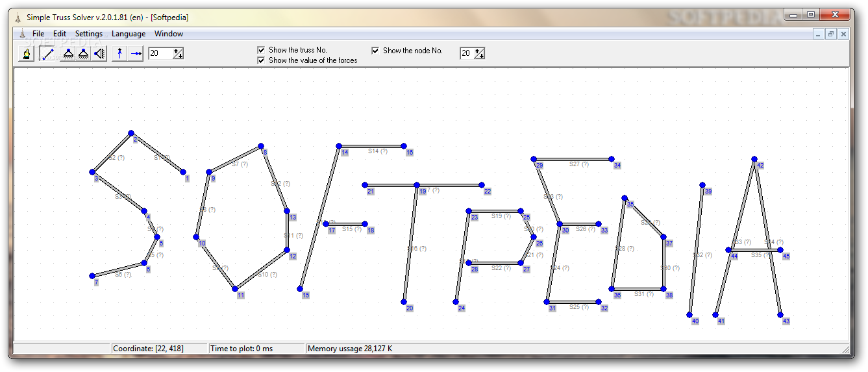This screenshot has width=868, height=372.
Task: Select node 2 atop letter S
Action: (130, 133)
